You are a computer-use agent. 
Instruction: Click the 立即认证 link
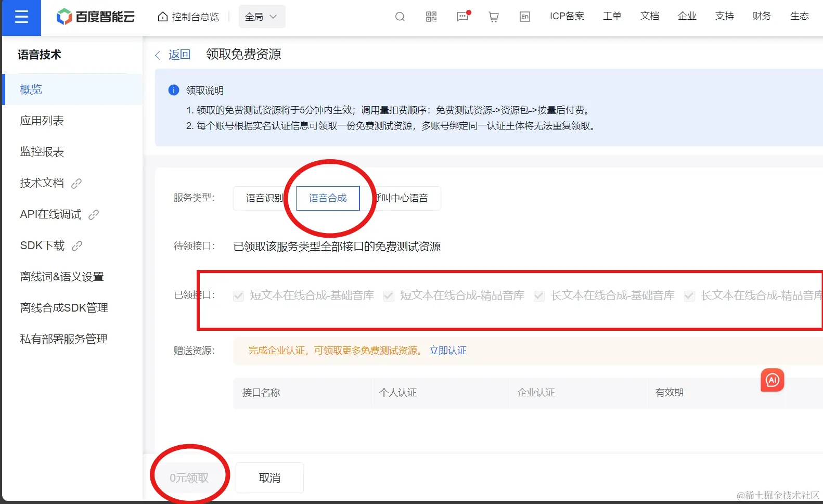(448, 351)
